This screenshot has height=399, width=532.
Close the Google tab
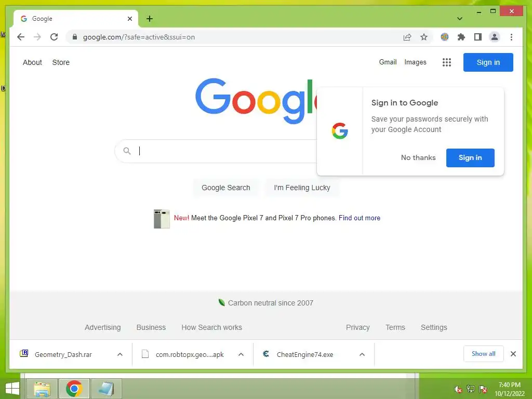(129, 19)
